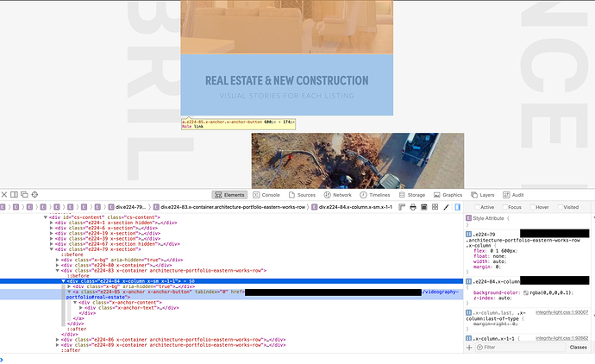595x364 pixels.
Task: Toggle the blue details sidebar icon
Action: click(x=458, y=207)
